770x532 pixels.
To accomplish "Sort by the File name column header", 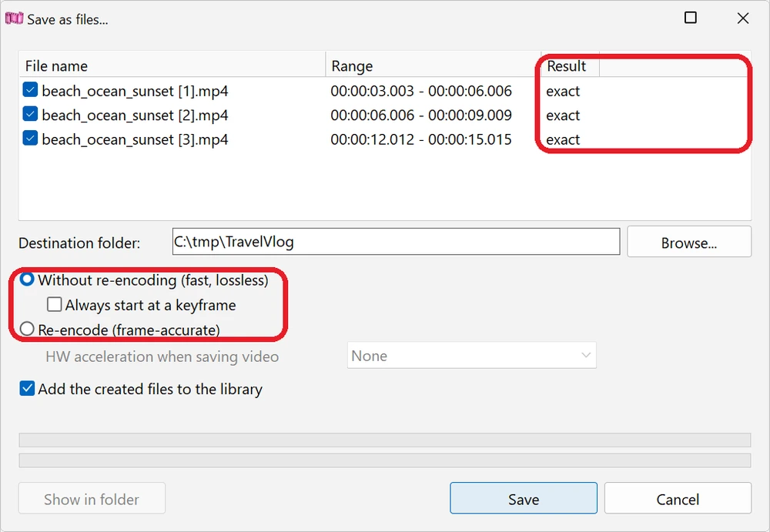I will [172, 65].
